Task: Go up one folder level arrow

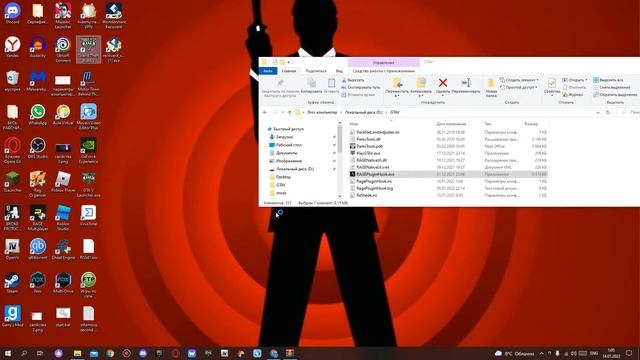Action: point(289,112)
